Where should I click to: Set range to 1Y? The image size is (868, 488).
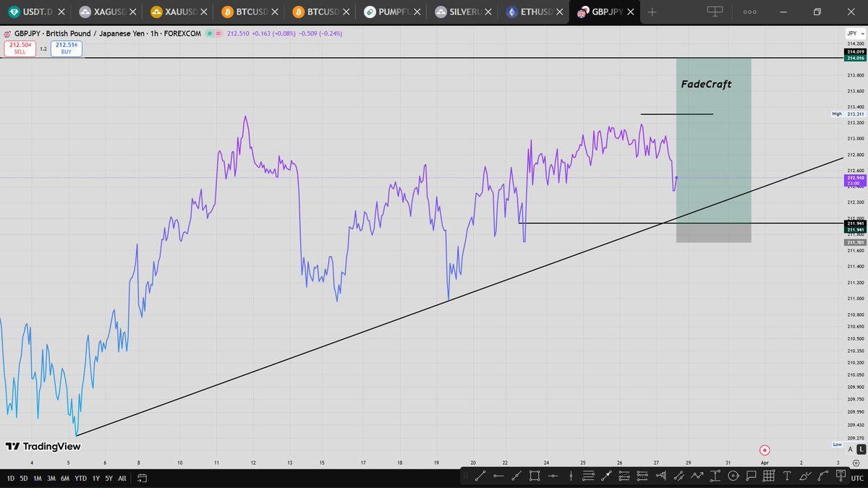coord(95,478)
